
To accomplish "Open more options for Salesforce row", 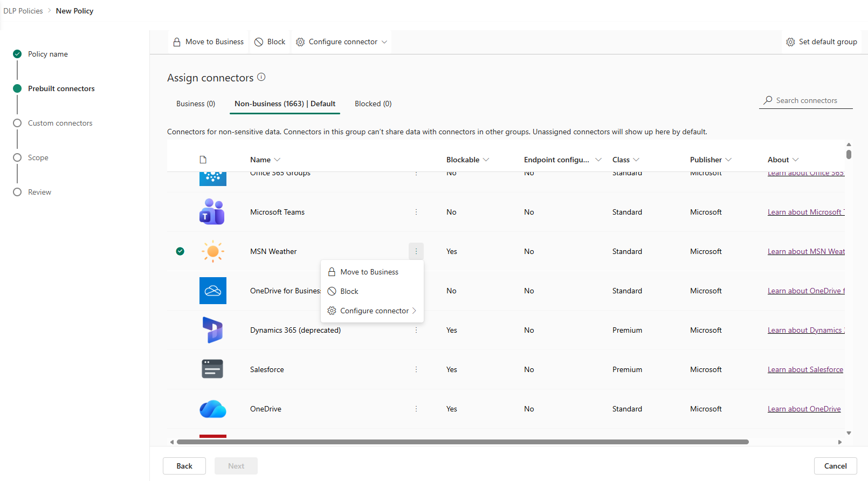I will point(416,369).
